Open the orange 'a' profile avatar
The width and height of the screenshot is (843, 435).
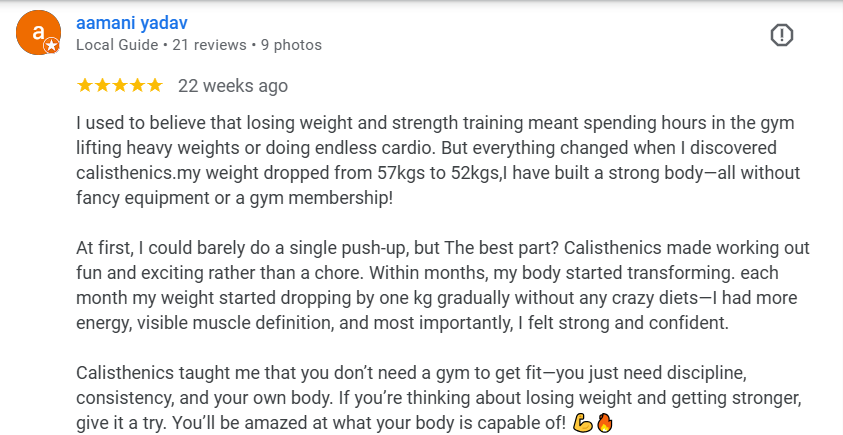point(38,34)
